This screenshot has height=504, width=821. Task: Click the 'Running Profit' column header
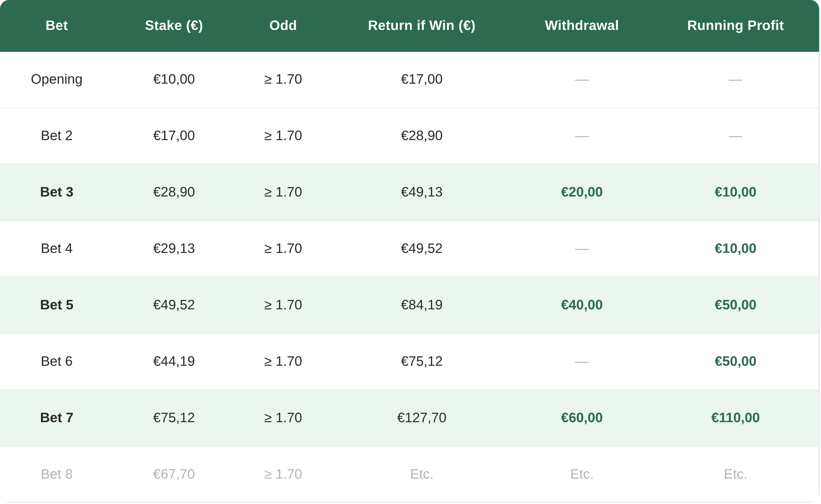coord(735,25)
